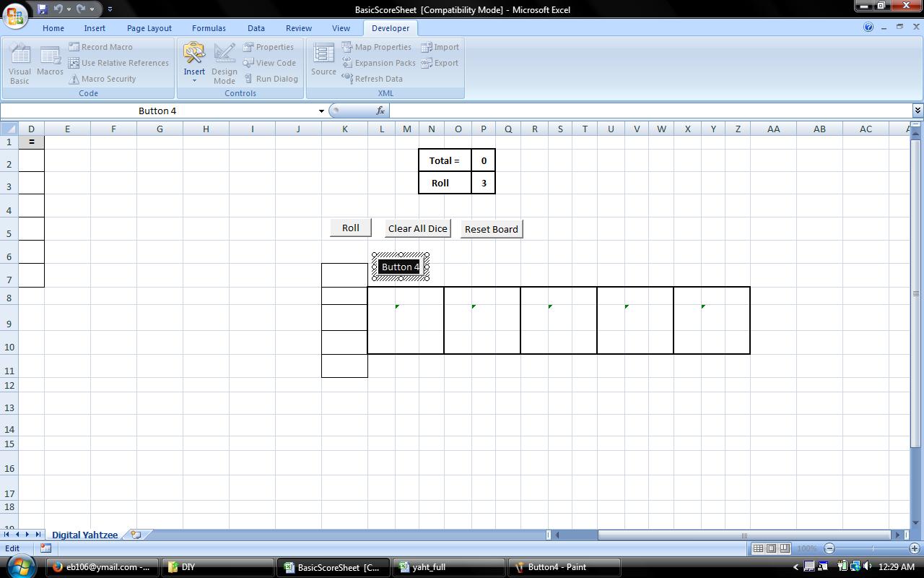The image size is (924, 578).
Task: Open the Visual Basic editor
Action: [x=19, y=64]
